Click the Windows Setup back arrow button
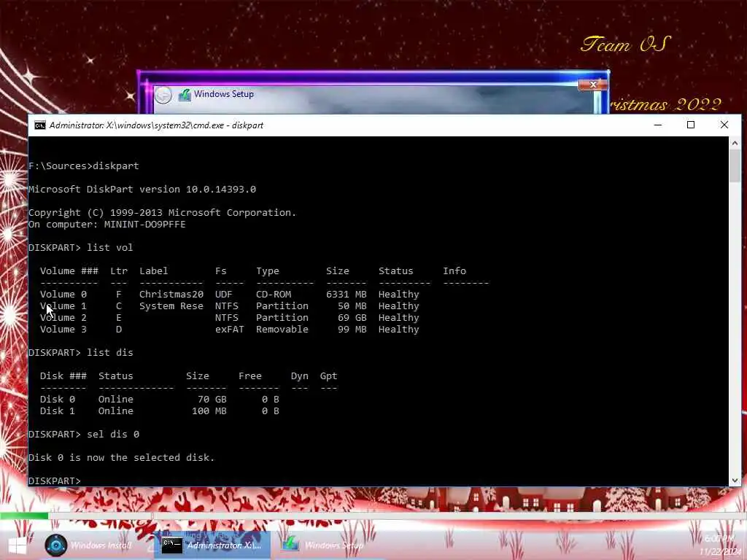Viewport: 747px width, 560px height. tap(163, 95)
